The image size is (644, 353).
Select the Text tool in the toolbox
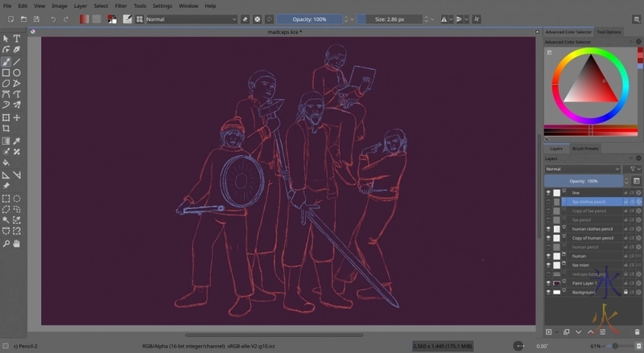point(17,38)
